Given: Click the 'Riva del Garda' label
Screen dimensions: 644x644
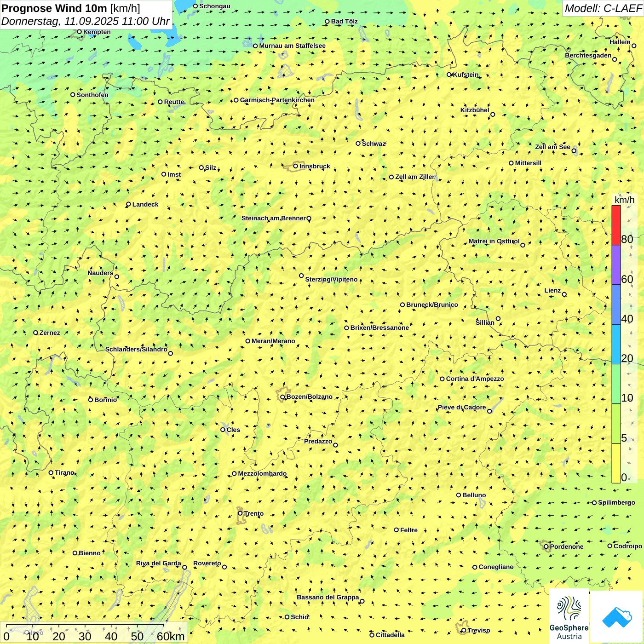Looking at the screenshot, I should (159, 563).
